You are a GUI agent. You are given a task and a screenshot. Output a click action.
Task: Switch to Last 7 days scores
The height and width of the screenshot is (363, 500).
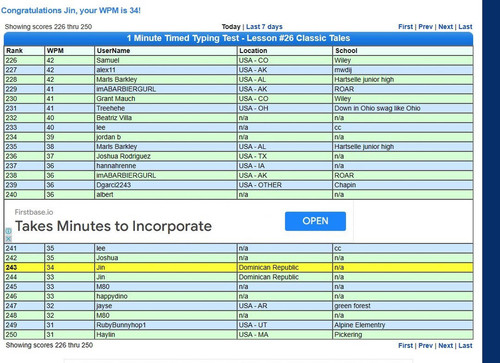(264, 27)
